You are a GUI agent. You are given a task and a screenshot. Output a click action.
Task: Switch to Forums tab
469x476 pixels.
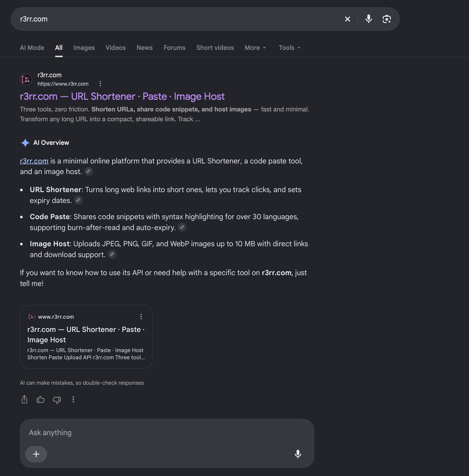[174, 48]
